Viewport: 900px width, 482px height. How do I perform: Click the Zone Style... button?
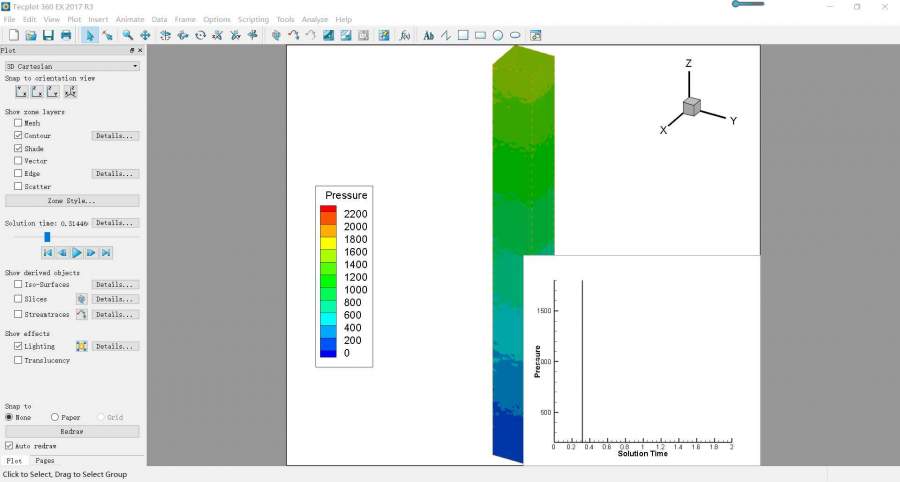(x=72, y=200)
